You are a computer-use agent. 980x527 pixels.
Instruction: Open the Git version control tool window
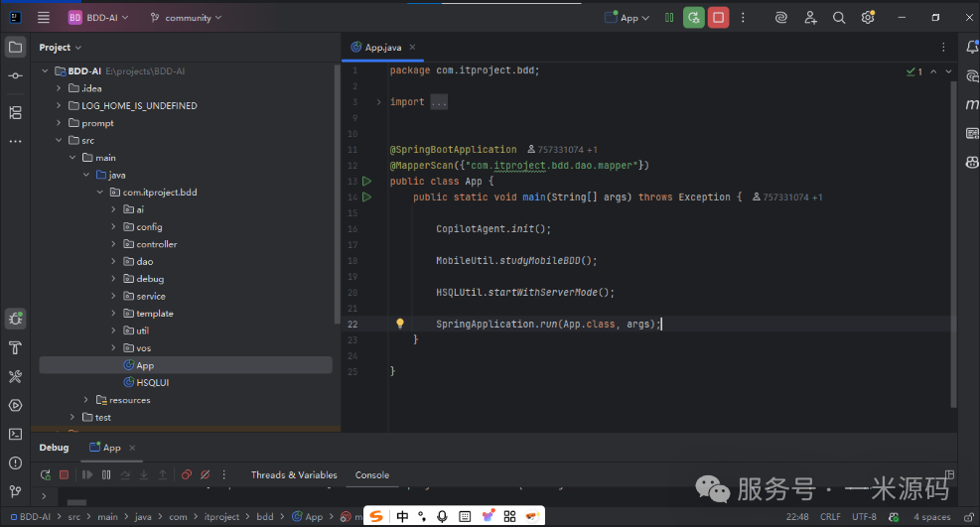[x=16, y=491]
